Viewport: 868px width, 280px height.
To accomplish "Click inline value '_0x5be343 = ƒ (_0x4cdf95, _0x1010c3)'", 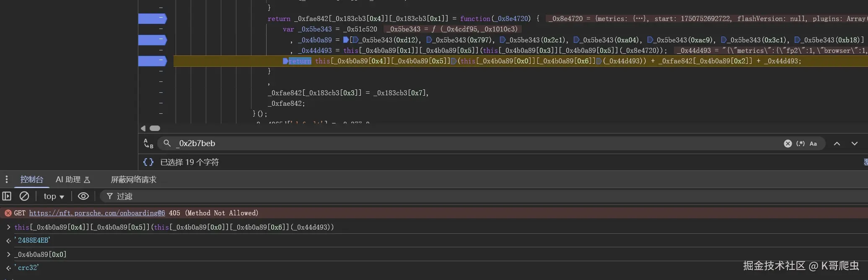I will click(453, 29).
